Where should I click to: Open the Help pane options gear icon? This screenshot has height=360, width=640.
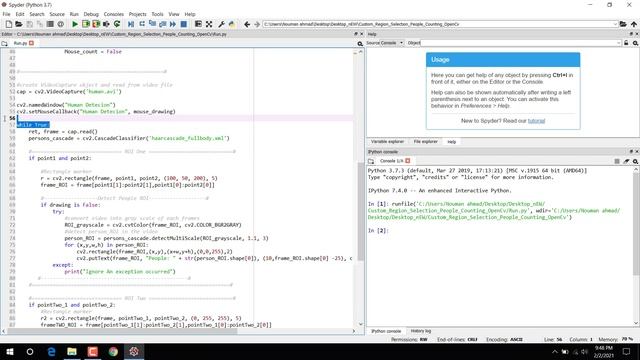tap(636, 43)
